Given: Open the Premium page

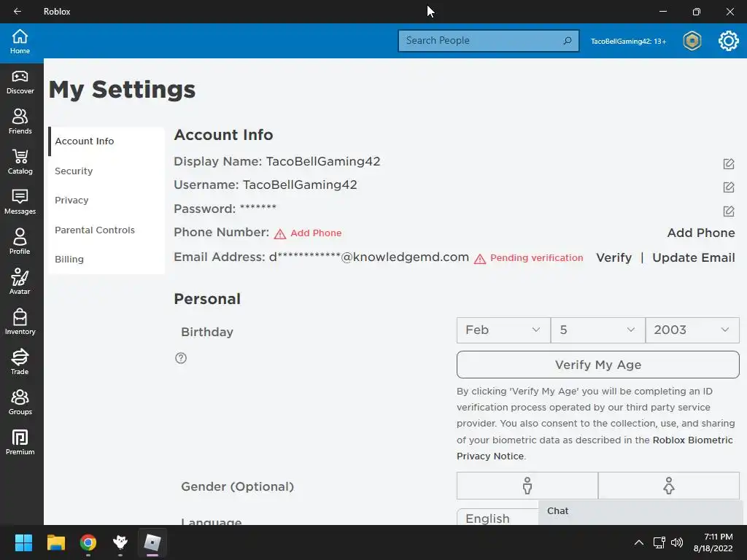Looking at the screenshot, I should tap(20, 443).
